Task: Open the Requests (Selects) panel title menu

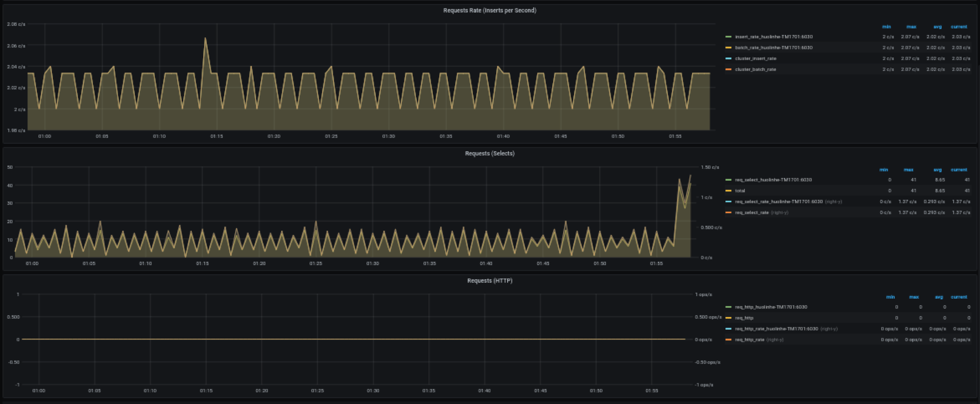Action: pyautogui.click(x=489, y=153)
